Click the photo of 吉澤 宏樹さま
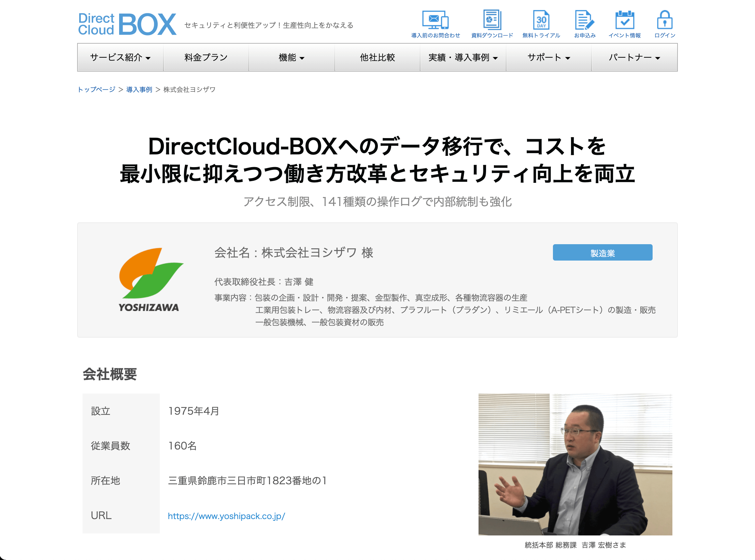Screen dimensions: 755x560 point(575,464)
